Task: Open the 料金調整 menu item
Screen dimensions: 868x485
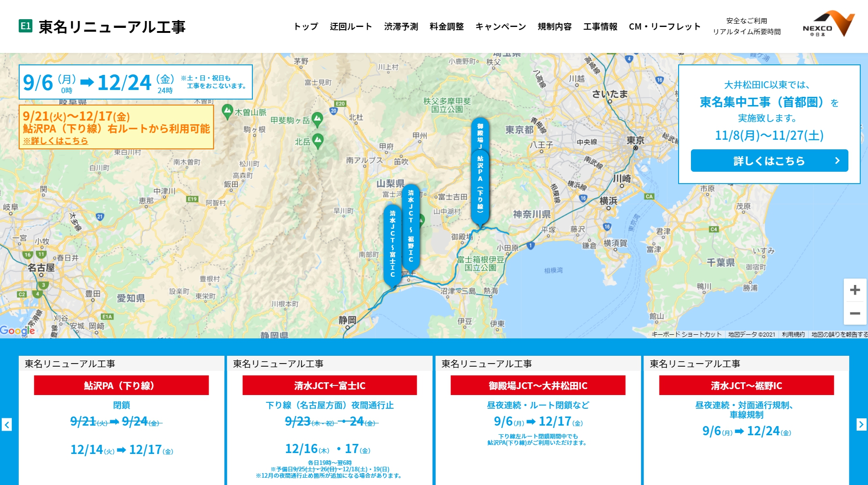Action: [447, 26]
